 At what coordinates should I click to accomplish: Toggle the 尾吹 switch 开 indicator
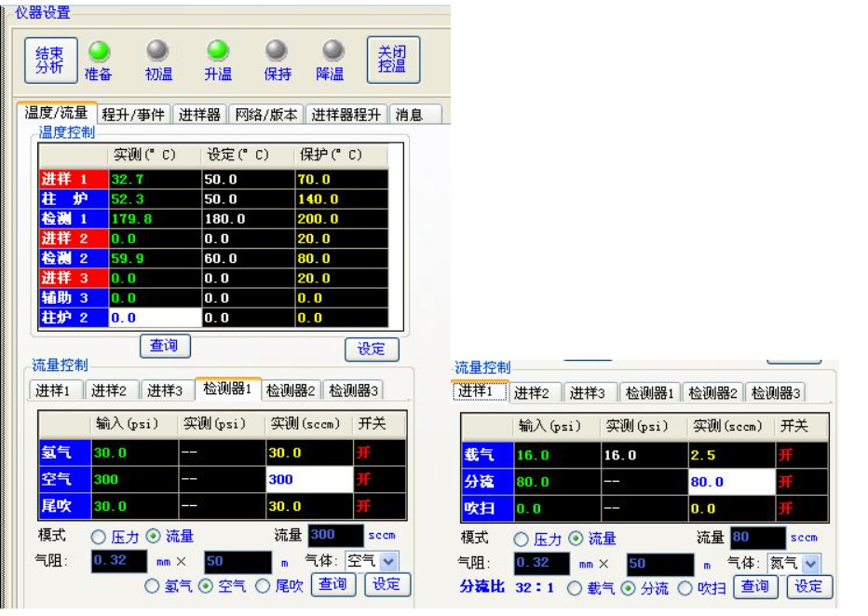363,506
